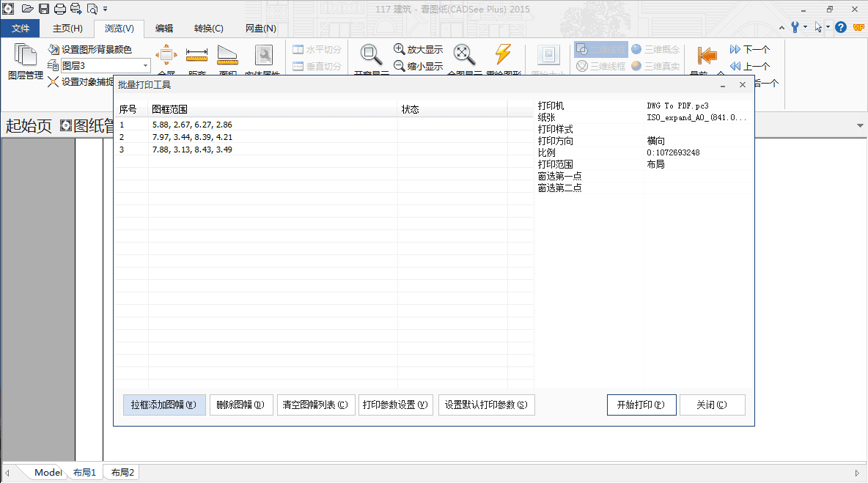This screenshot has height=483, width=868.
Task: Expand the quick access toolbar customize arrow
Action: [106, 10]
